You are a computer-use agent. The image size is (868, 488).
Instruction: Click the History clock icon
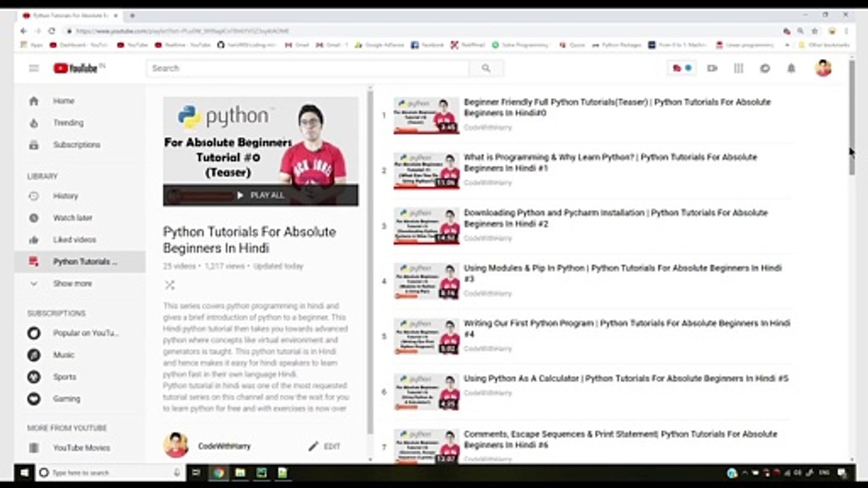[34, 196]
